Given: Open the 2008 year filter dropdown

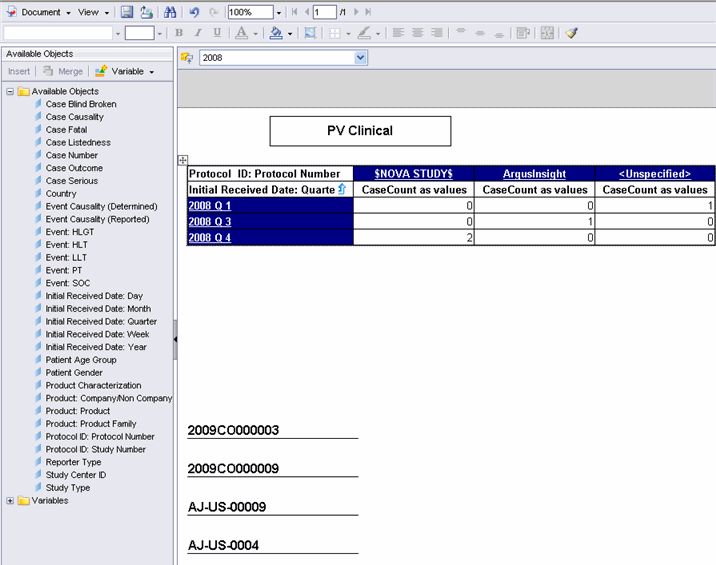Looking at the screenshot, I should [x=361, y=58].
